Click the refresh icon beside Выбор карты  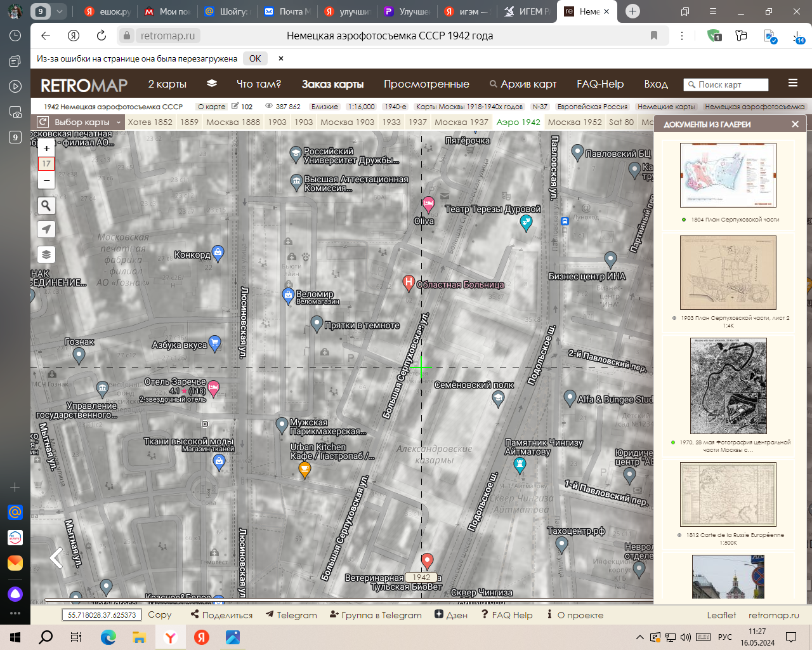43,122
